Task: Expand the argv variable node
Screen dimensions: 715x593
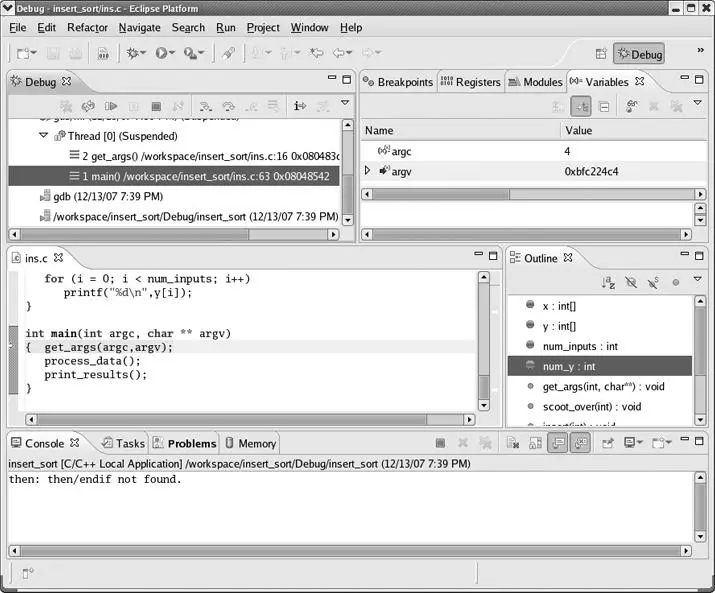Action: coord(367,171)
